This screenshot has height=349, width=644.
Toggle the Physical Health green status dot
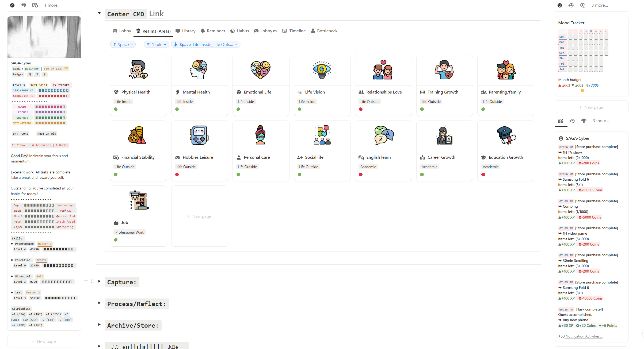[116, 109]
